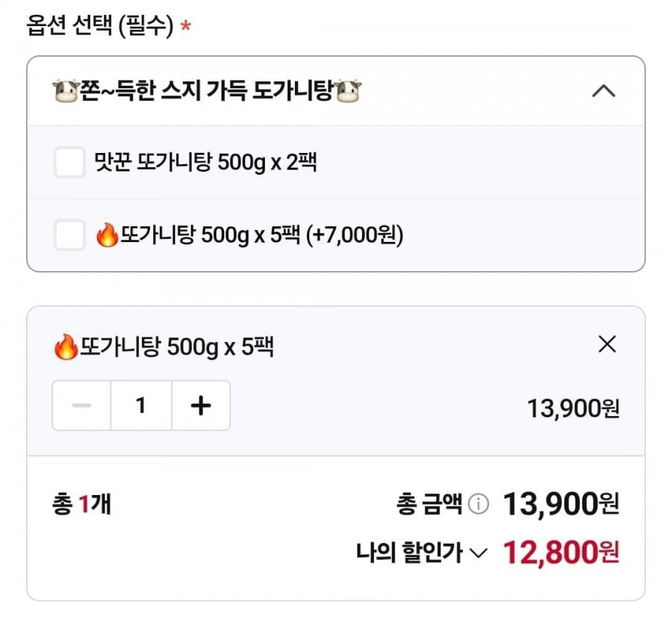Remove the selected 5팩 item with the X
Viewport: 672px width, 625px height.
point(608,344)
